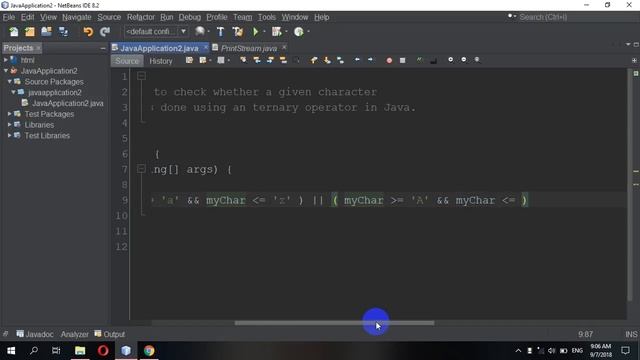Click the New File toolbar icon
The image size is (640, 360).
13,32
